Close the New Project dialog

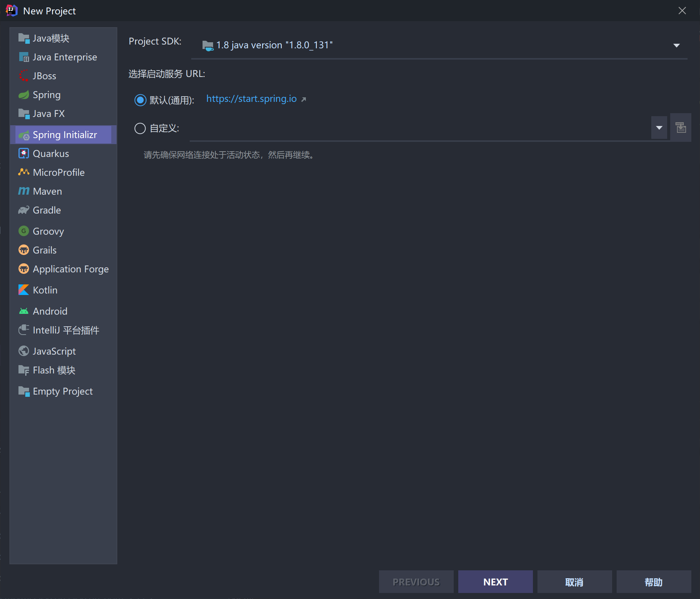(682, 11)
